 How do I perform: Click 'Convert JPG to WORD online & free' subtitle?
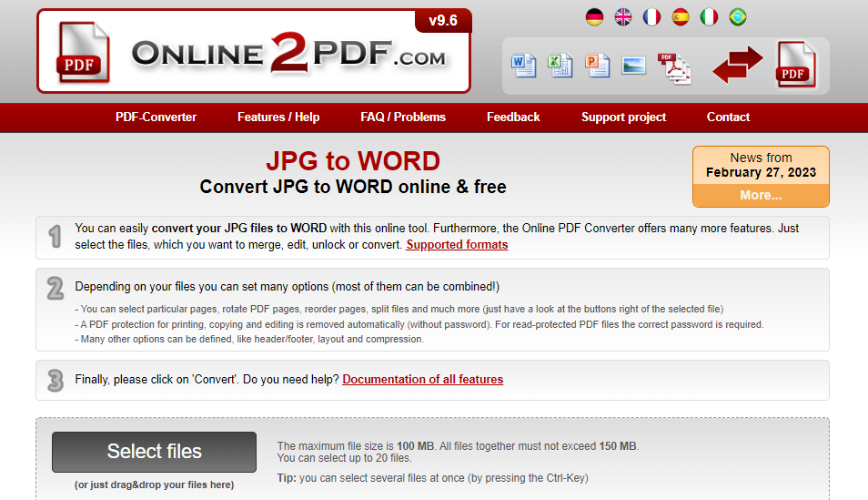click(353, 187)
